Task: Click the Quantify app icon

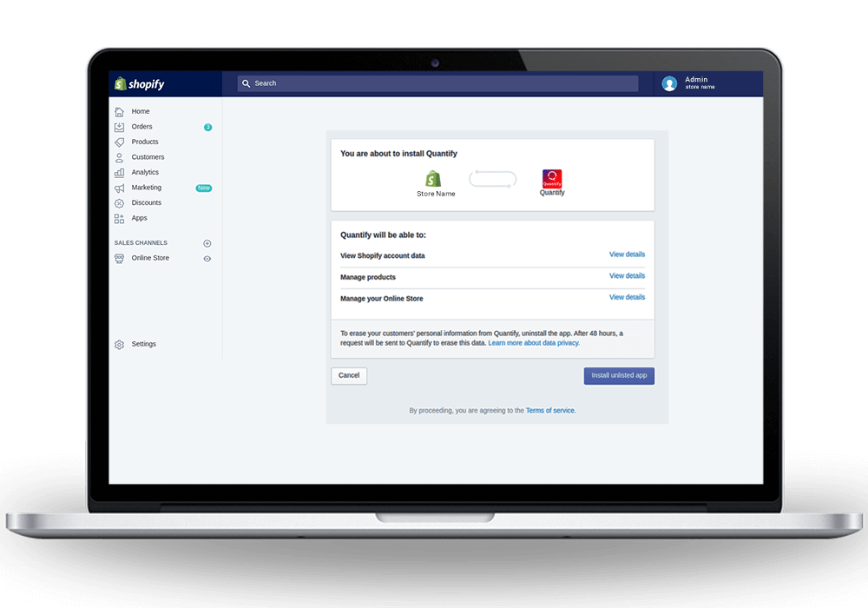Action: [552, 178]
